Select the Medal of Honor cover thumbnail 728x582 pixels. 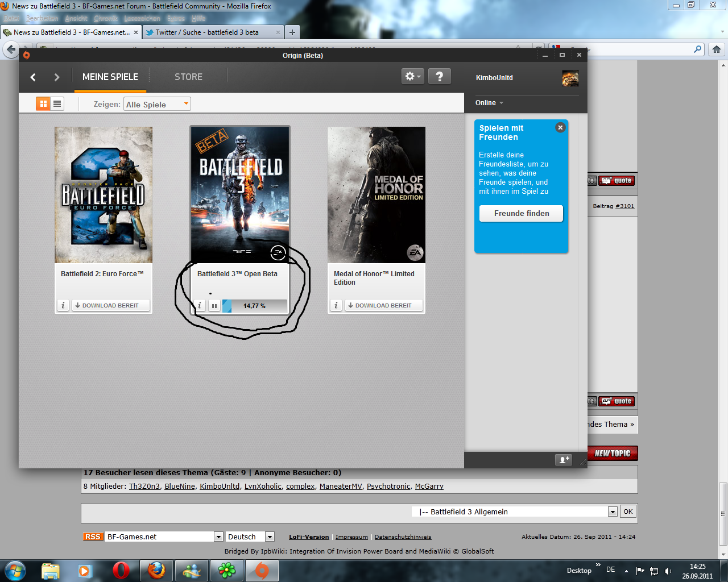tap(376, 194)
